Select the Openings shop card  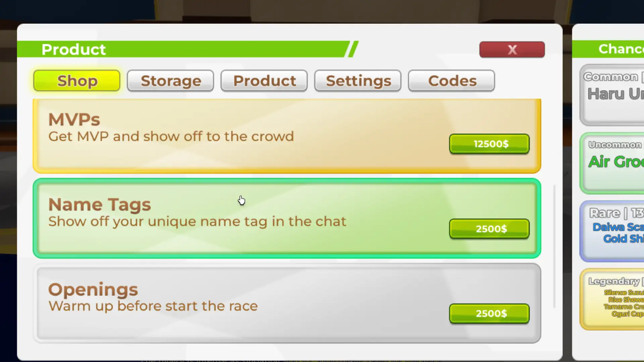click(x=287, y=303)
